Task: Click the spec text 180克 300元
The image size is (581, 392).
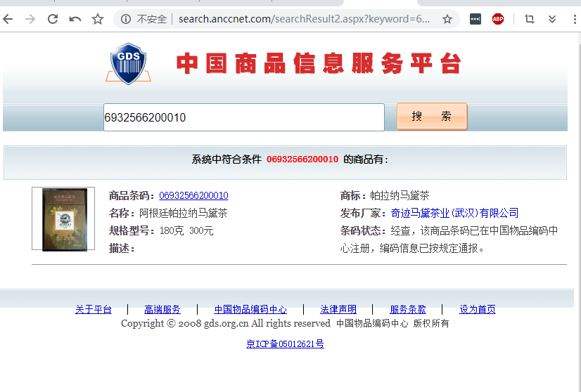Action: click(x=186, y=231)
